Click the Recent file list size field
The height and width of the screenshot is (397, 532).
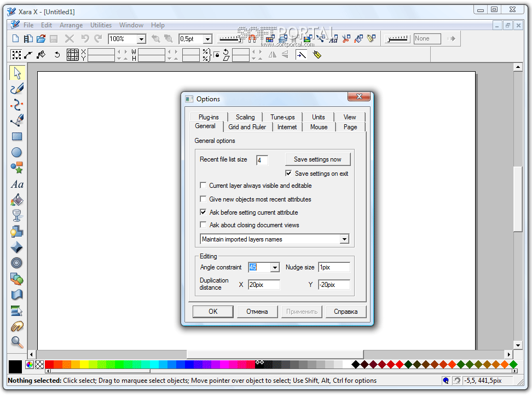[262, 160]
